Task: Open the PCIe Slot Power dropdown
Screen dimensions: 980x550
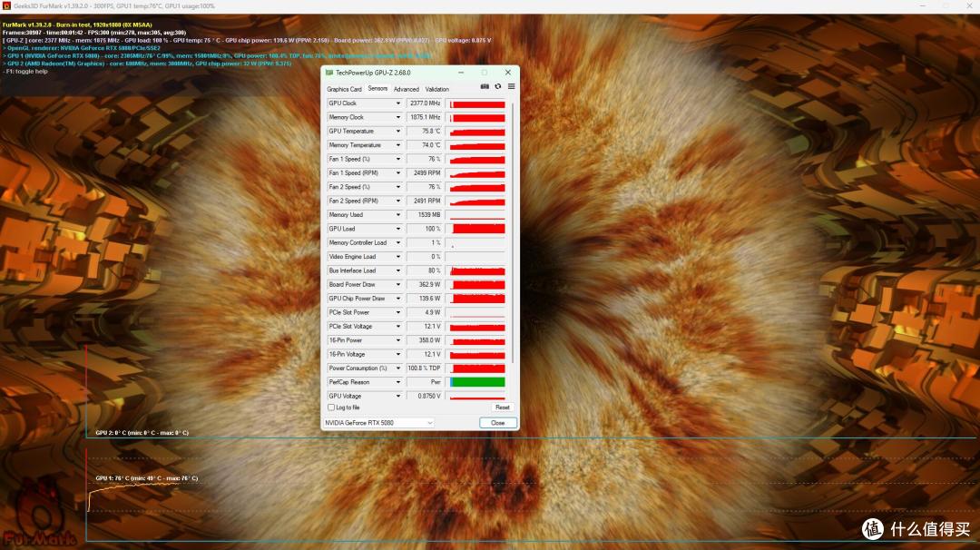Action: 398,312
